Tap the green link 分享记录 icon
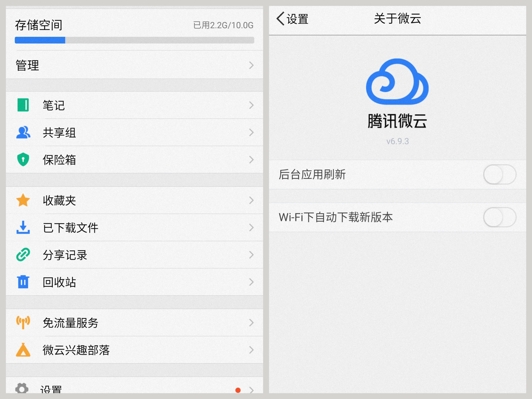 [x=23, y=254]
